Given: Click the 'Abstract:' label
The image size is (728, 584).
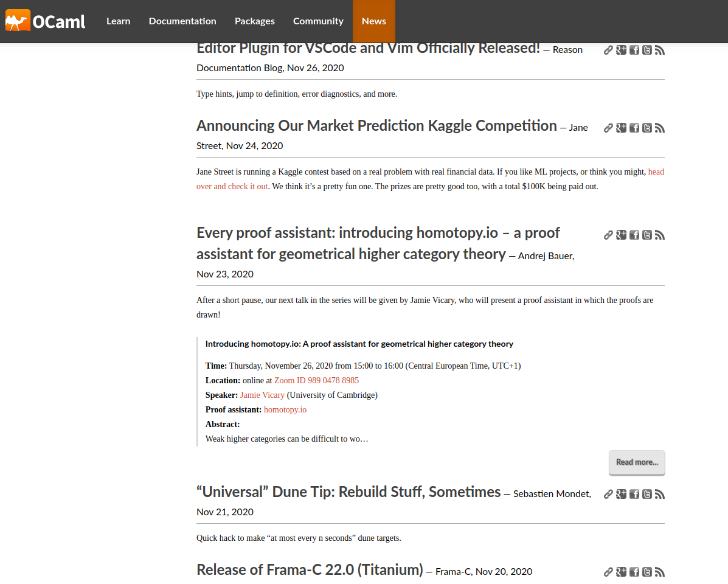Looking at the screenshot, I should point(223,424).
